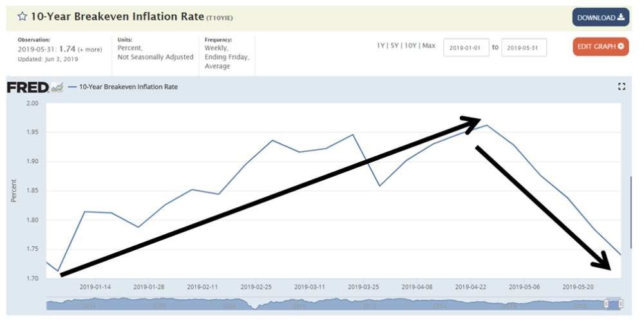This screenshot has width=644, height=323.
Task: Click the left handle of range slider
Action: pyautogui.click(x=606, y=303)
